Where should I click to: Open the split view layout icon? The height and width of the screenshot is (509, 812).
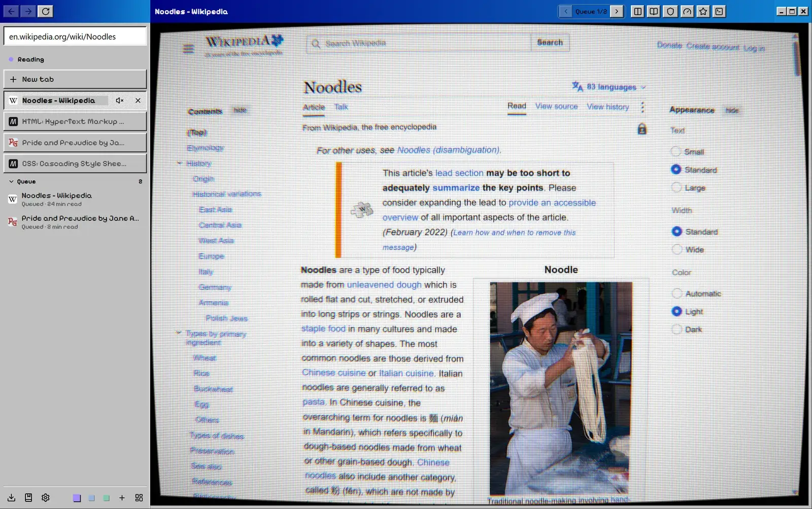tap(637, 11)
